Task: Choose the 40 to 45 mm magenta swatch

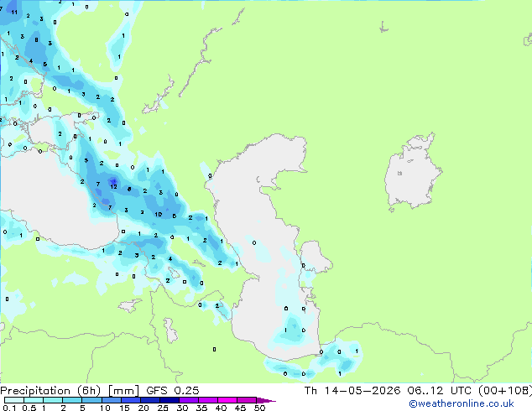Action: click(x=227, y=400)
